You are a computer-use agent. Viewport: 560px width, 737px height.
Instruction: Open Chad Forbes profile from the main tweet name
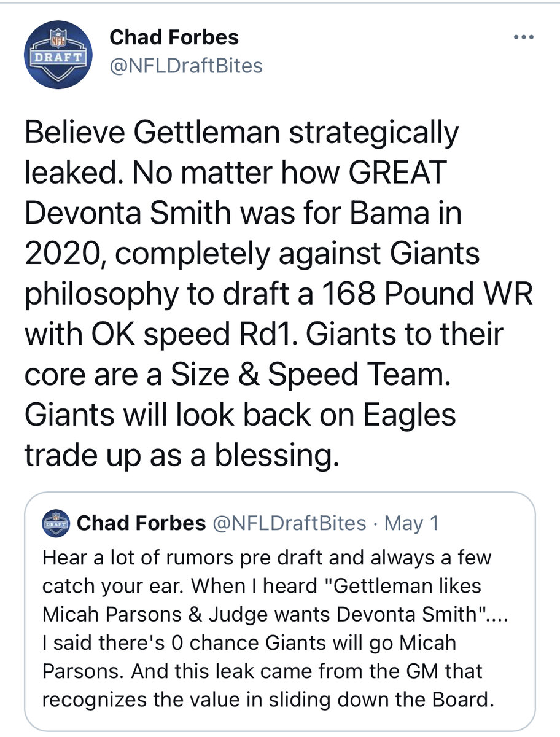[x=174, y=37]
